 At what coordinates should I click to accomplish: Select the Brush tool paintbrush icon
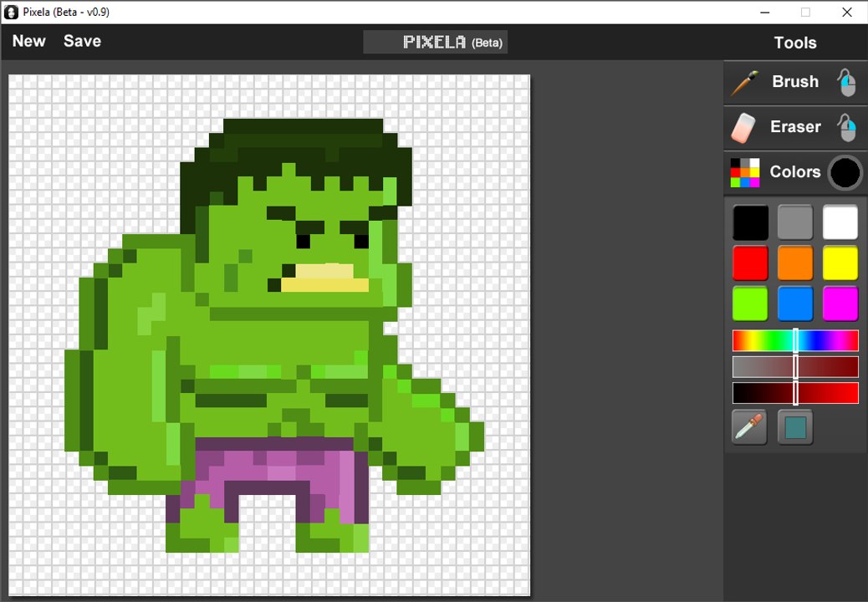click(745, 83)
